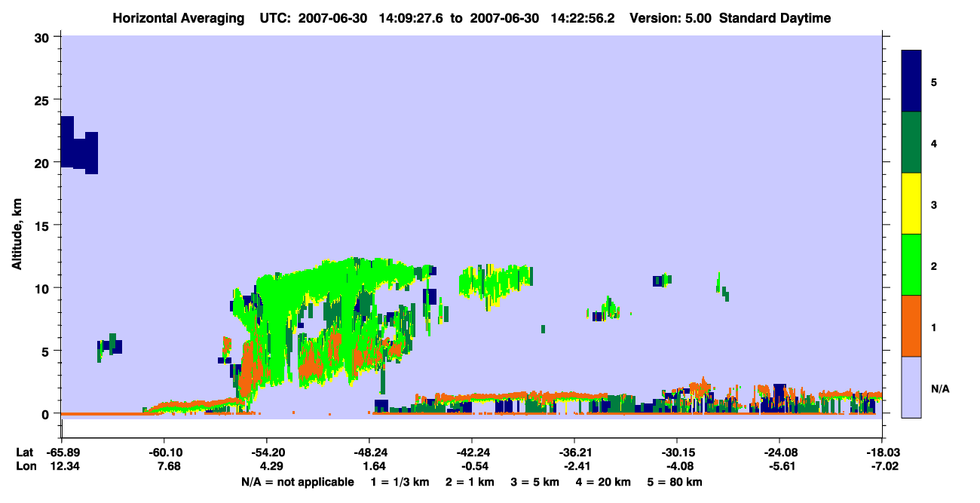Click 'Standard Daytime' text in title
Screen dimensions: 980x503
pos(775,18)
